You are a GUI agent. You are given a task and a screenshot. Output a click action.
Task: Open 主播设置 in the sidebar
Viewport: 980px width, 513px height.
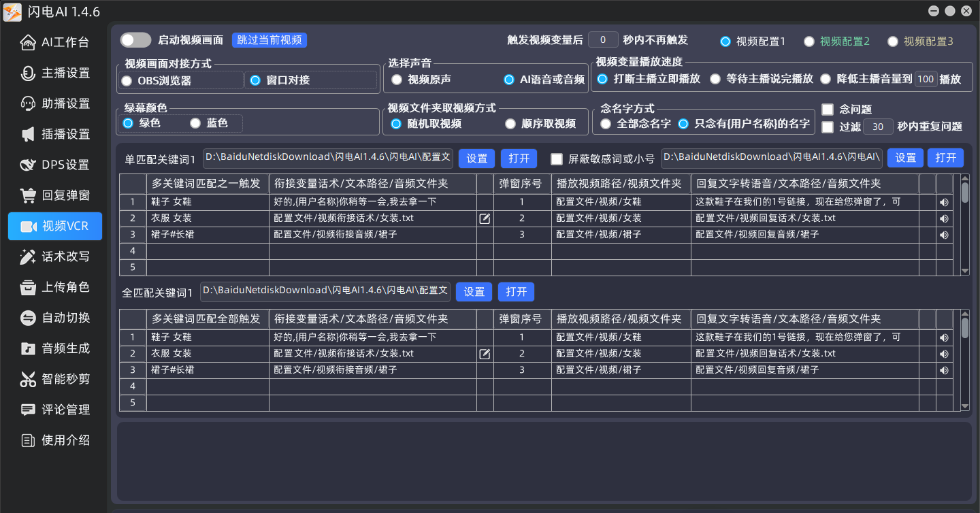(55, 73)
